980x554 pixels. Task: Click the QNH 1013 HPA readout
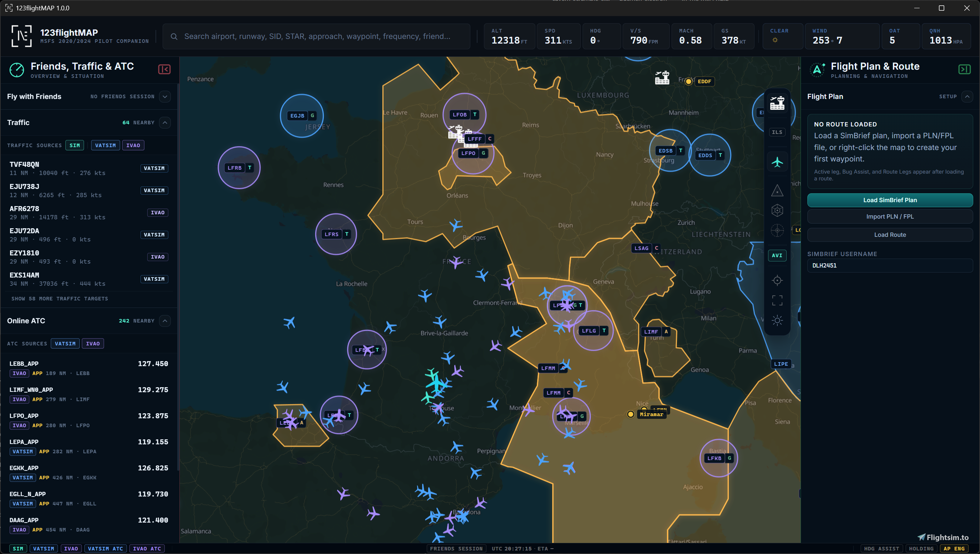click(946, 36)
